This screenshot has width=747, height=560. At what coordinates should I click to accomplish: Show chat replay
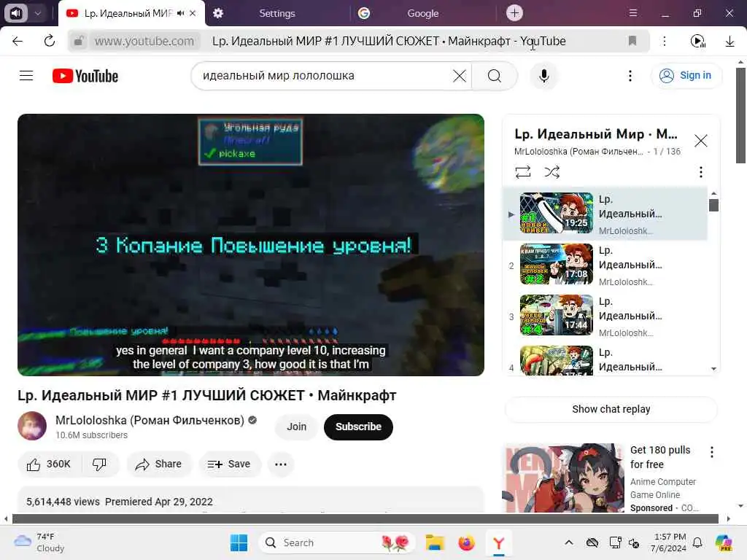point(611,409)
